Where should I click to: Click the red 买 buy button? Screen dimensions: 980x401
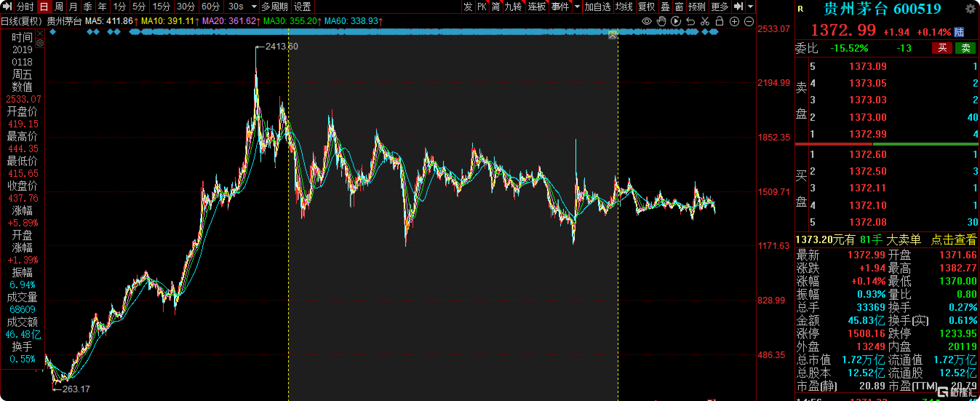click(942, 48)
